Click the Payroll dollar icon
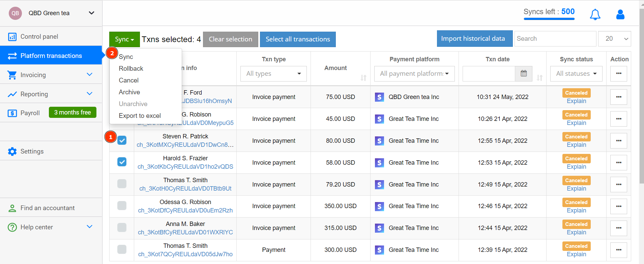Screen dimensions: 644x264 (x=12, y=113)
